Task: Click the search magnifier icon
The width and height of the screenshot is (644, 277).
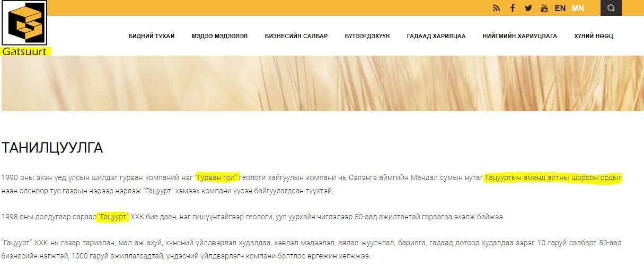Action: coord(611,8)
